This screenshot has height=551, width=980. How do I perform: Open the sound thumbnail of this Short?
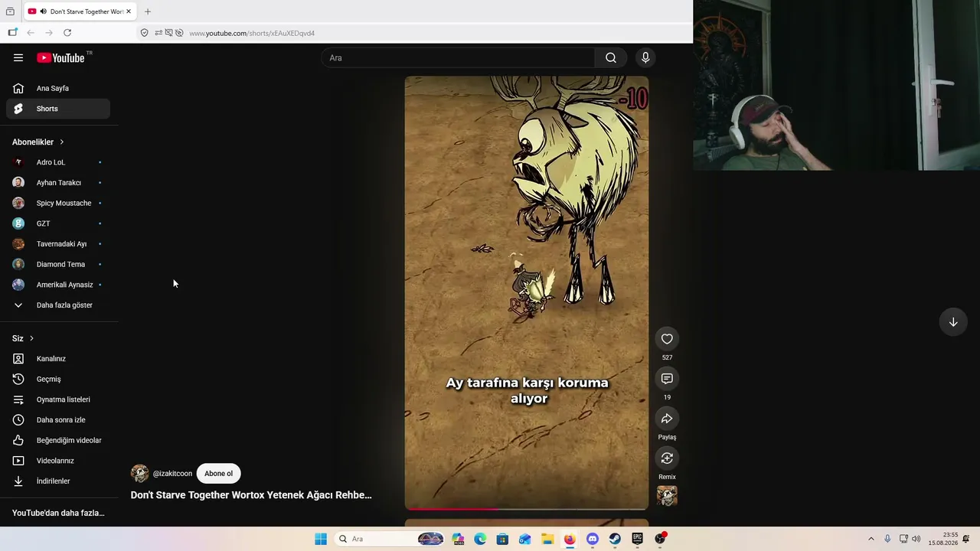(x=667, y=496)
